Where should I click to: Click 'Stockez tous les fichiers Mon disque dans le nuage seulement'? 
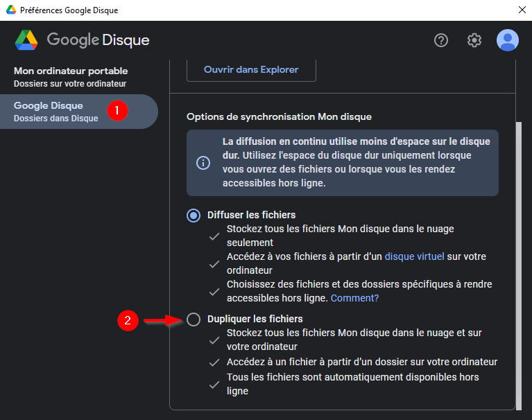(341, 236)
